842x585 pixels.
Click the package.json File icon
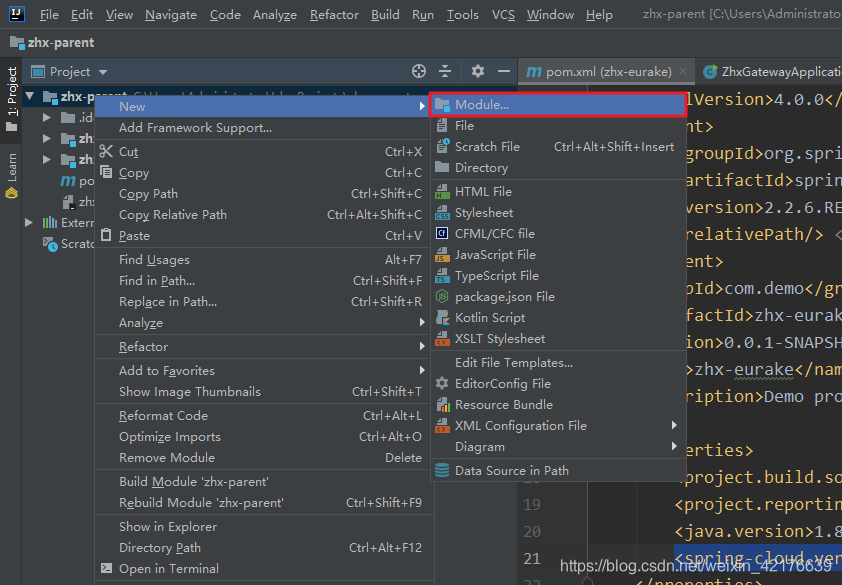click(x=442, y=297)
